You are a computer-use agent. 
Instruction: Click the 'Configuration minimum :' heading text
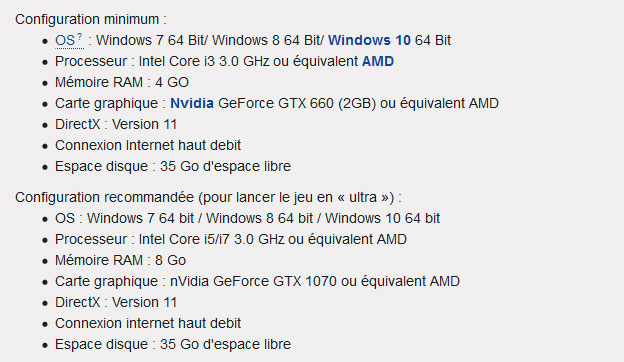tap(91, 19)
